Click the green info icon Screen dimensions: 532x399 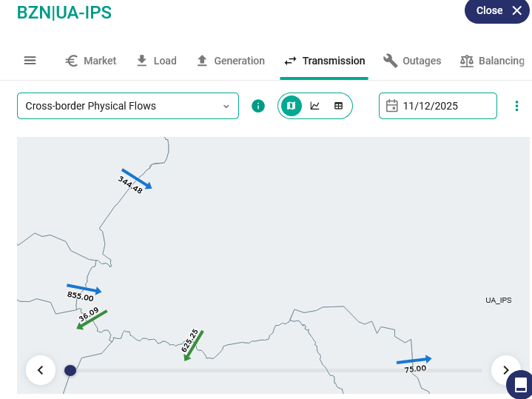[x=258, y=106]
